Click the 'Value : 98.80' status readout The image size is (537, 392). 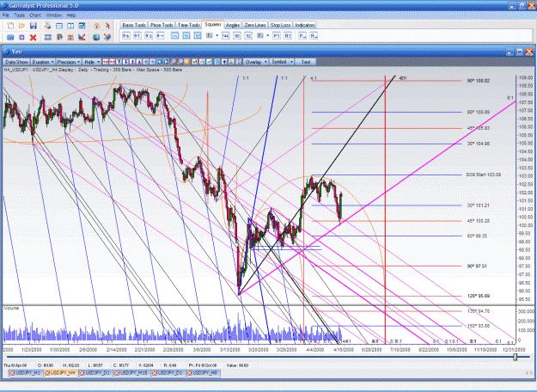click(x=236, y=365)
